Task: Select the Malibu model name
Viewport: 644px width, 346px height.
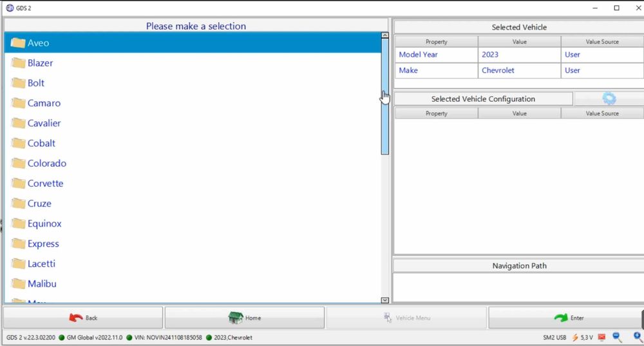Action: tap(42, 284)
